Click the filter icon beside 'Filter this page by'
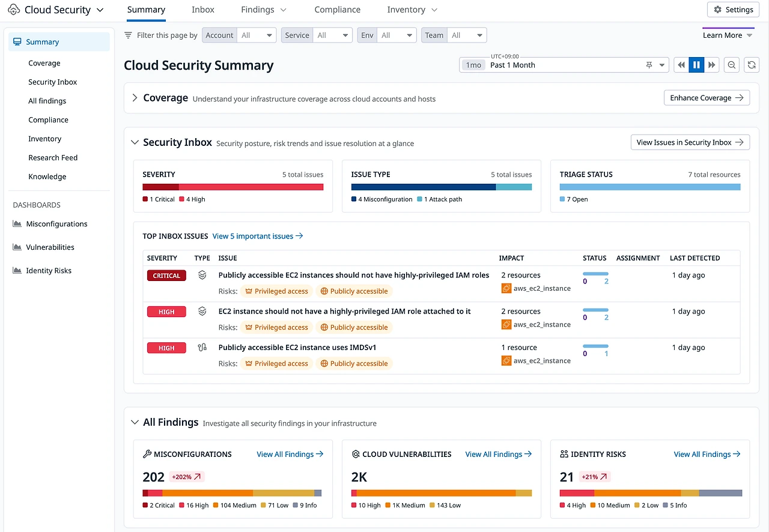The width and height of the screenshot is (769, 532). click(128, 35)
